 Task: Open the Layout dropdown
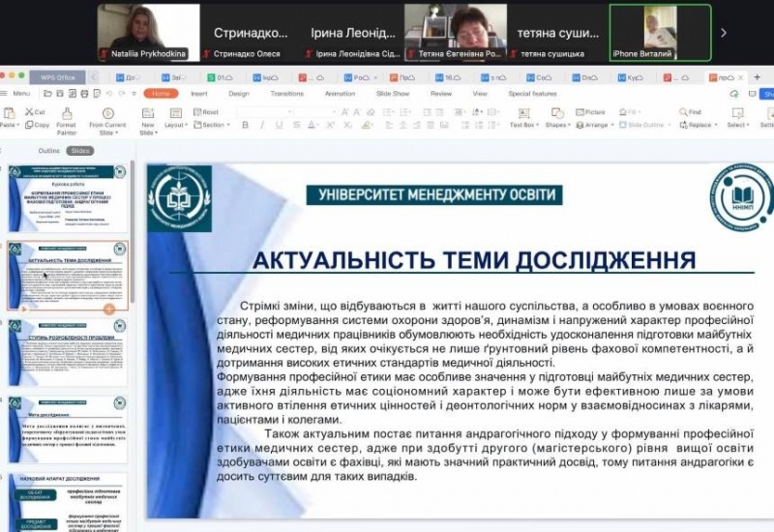tap(176, 125)
